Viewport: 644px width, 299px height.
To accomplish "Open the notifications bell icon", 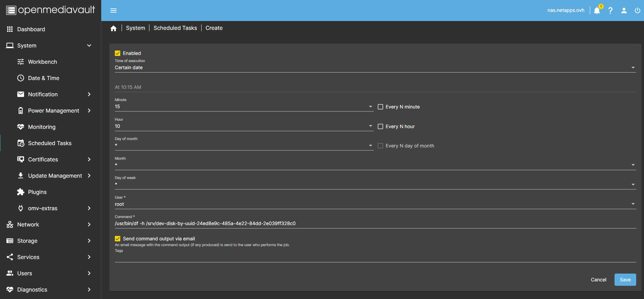I will pos(597,11).
